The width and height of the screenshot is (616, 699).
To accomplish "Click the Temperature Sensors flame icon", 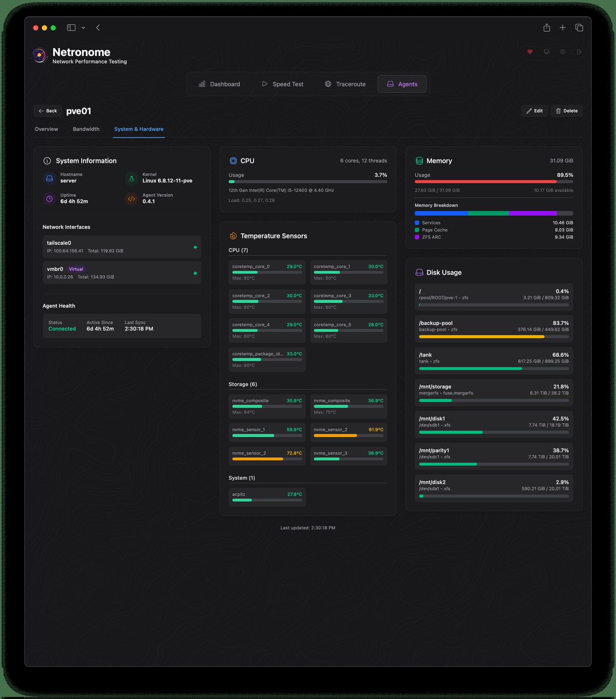I will tap(233, 236).
